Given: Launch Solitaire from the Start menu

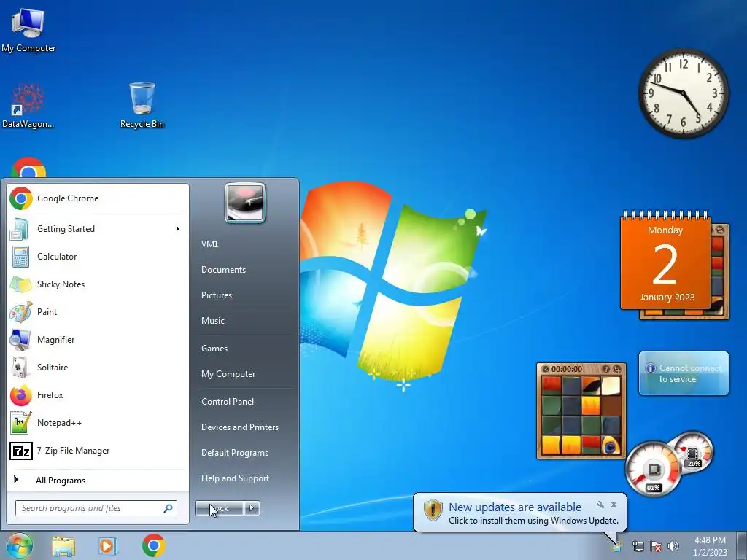Looking at the screenshot, I should click(x=98, y=367).
